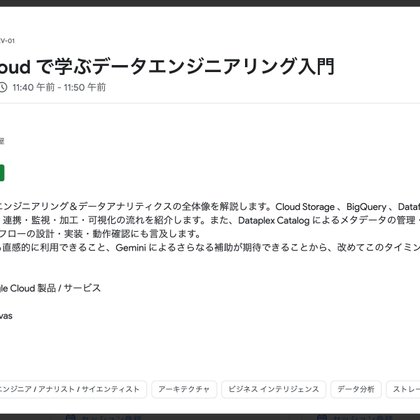Viewport: 420px width, 420px height.
Task: Click the clock icon beside session time
Action: click(x=2, y=87)
